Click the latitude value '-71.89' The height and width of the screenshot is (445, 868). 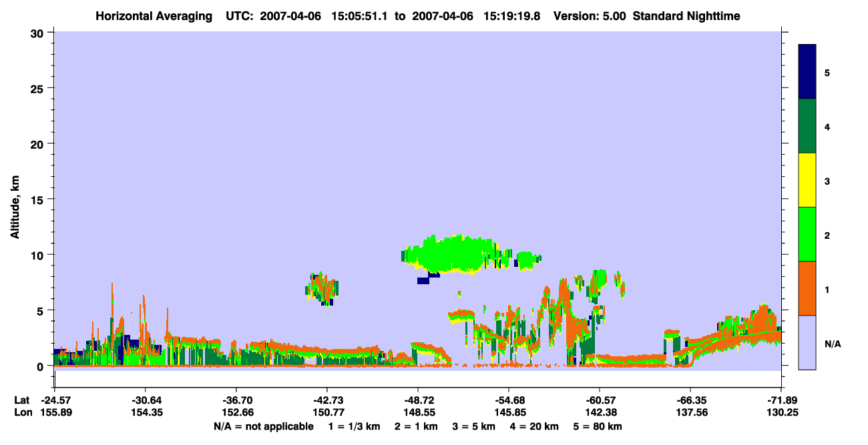coord(781,400)
